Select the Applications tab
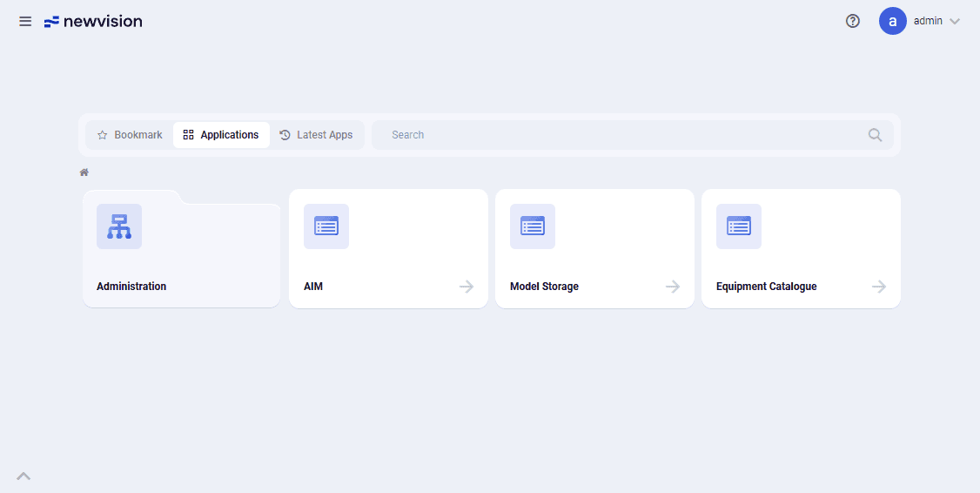 (x=221, y=134)
